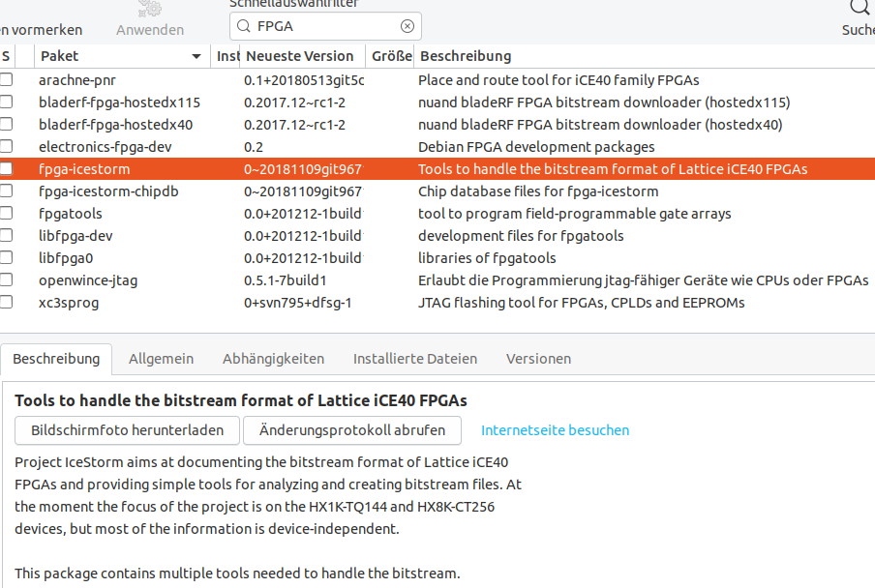875x588 pixels.
Task: Switch to the Allgemein tab
Action: pyautogui.click(x=162, y=359)
